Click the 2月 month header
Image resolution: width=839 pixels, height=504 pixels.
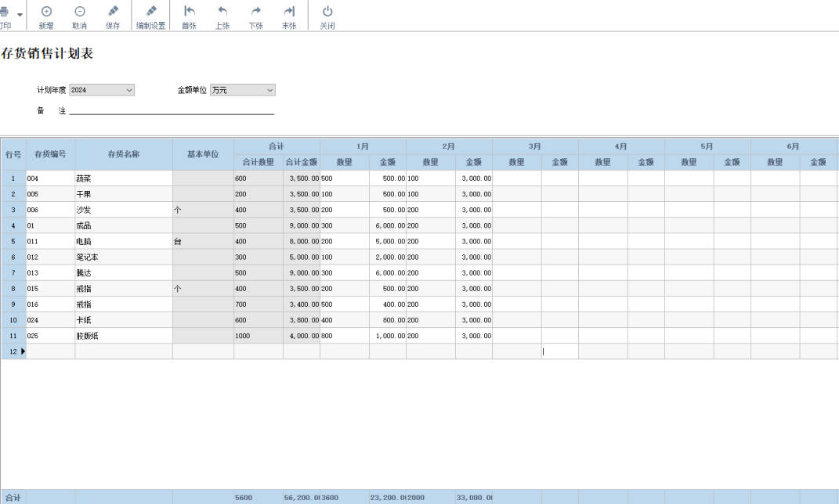pos(449,146)
